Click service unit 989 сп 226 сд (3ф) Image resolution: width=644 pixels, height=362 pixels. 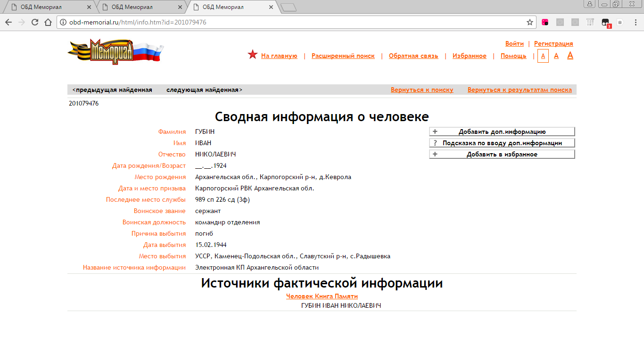coord(223,199)
